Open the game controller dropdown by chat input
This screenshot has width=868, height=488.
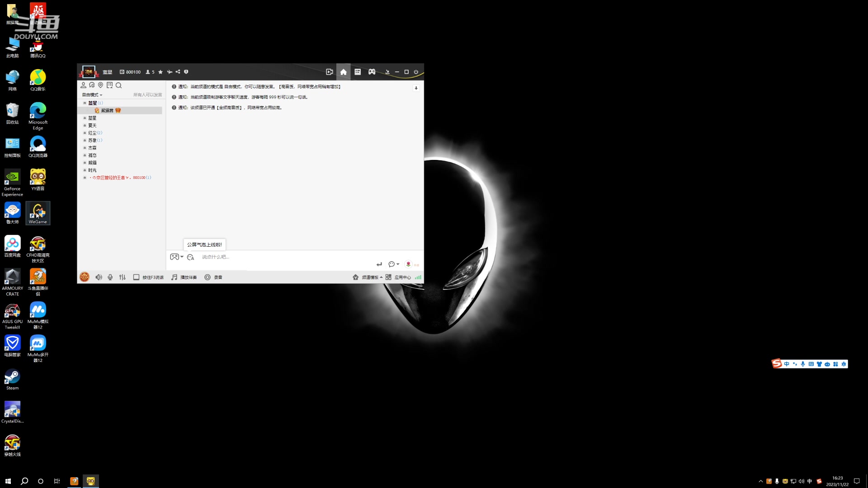176,257
